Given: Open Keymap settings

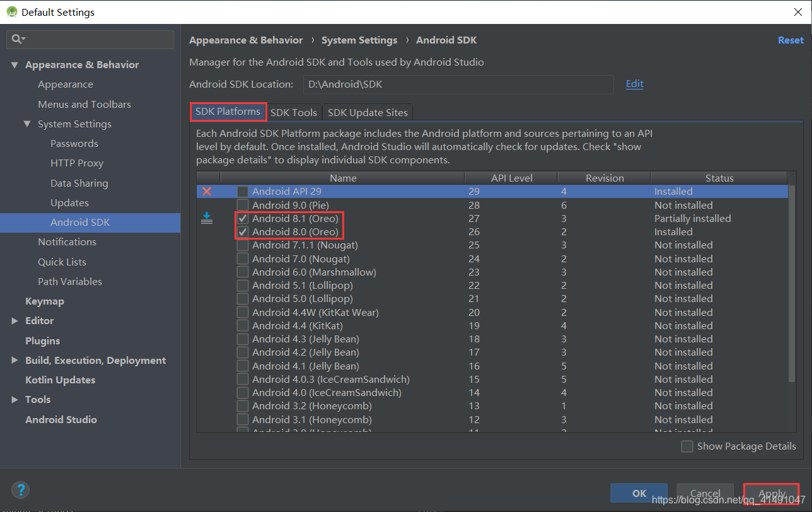Looking at the screenshot, I should click(x=45, y=301).
